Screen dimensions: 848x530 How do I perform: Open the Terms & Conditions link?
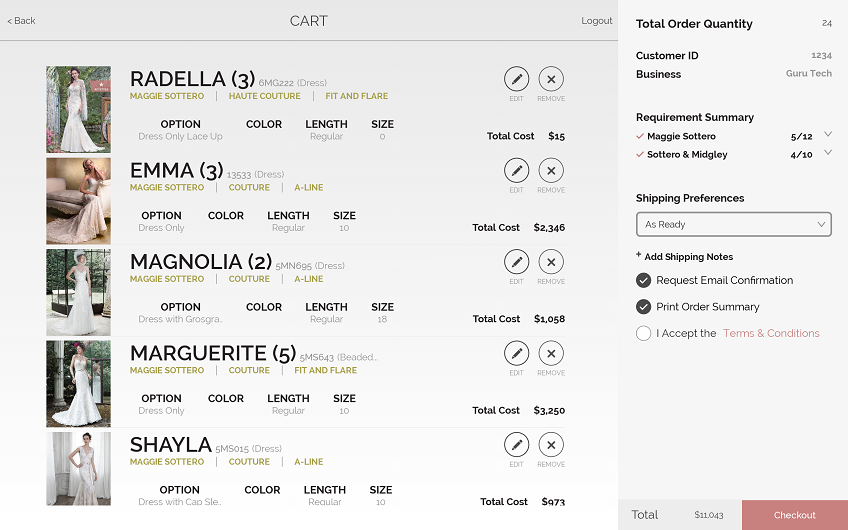[771, 334]
